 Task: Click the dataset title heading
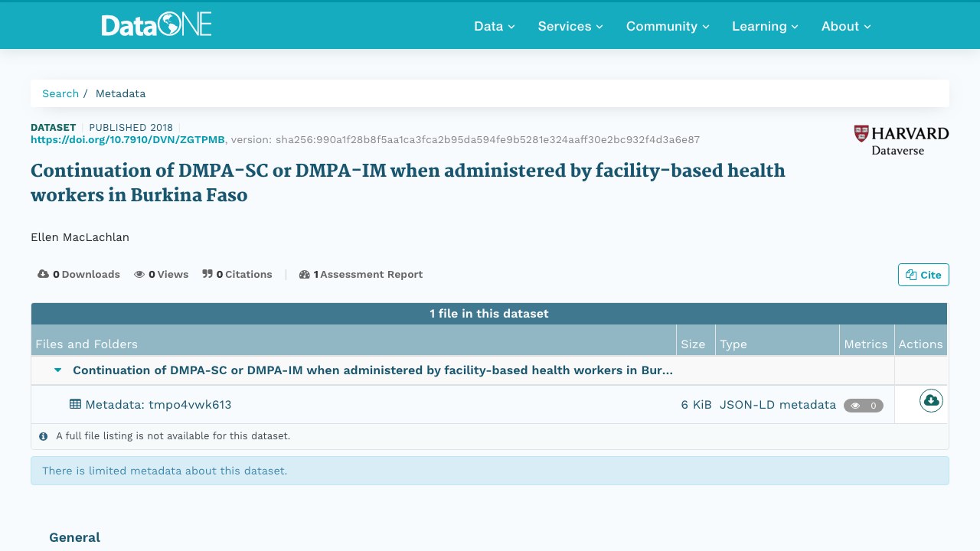coord(408,183)
